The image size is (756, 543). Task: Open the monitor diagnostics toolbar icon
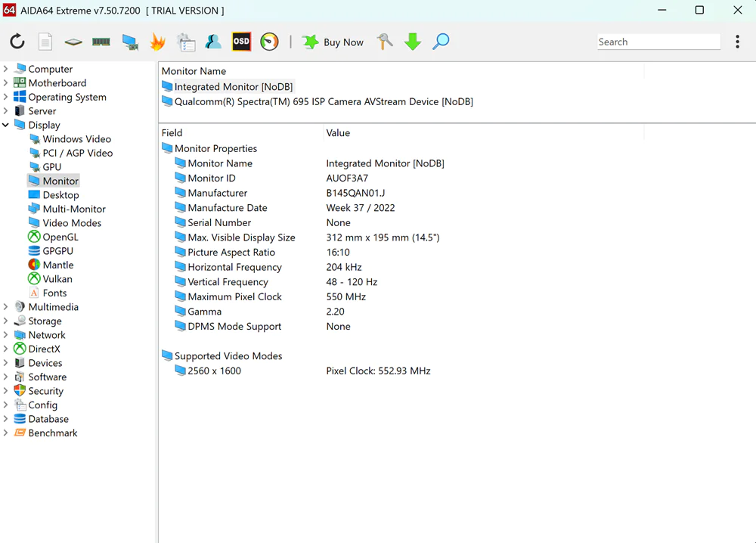(130, 42)
